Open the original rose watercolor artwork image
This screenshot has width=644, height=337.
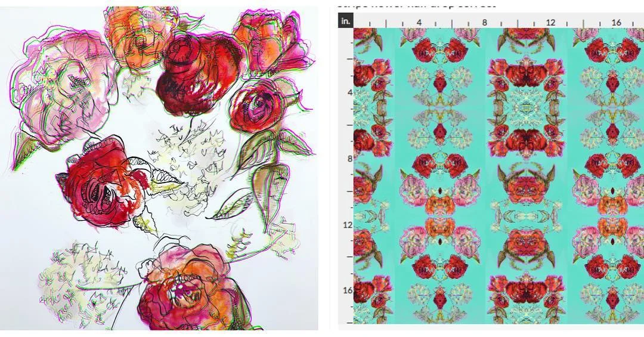coord(159,168)
